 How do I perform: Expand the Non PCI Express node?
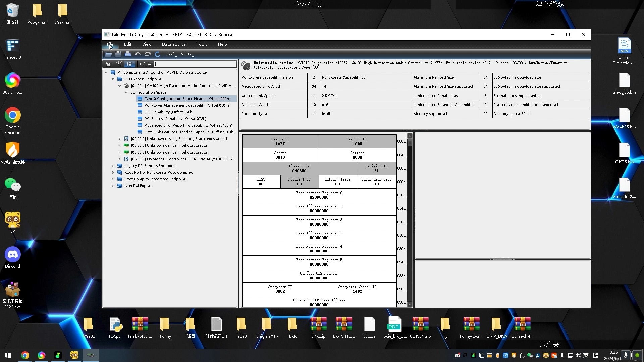pos(113,186)
